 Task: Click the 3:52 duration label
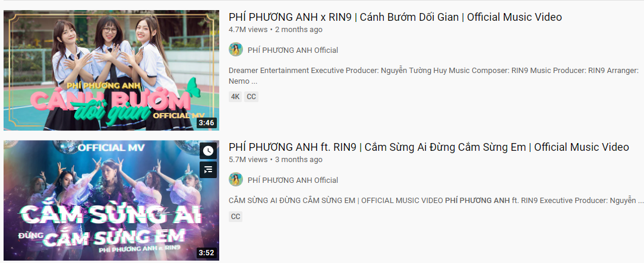click(206, 253)
